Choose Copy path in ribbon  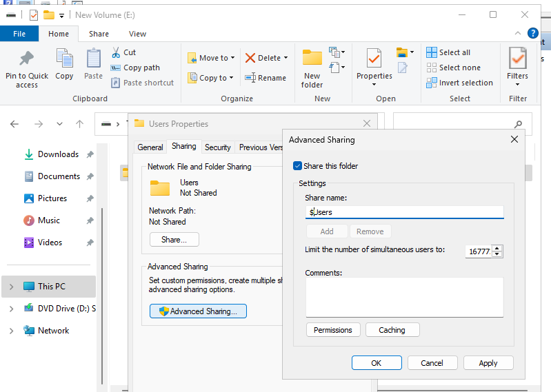point(135,68)
